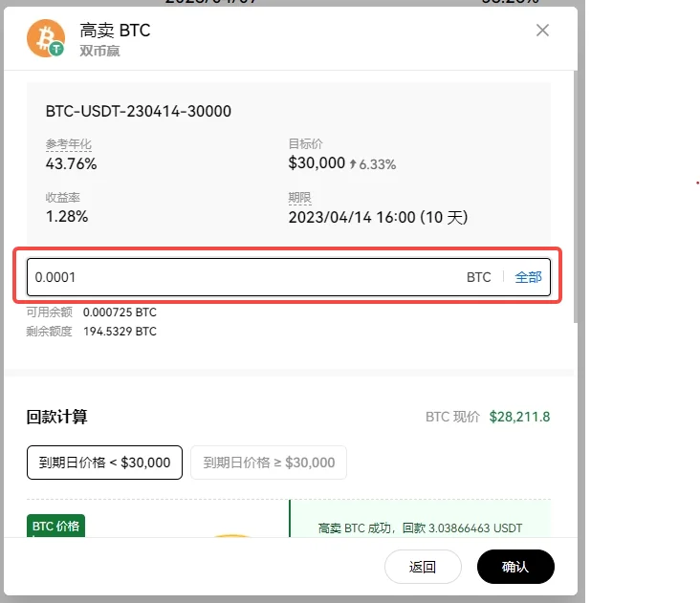Click 全部 to use the full balance
The image size is (700, 603).
click(x=528, y=277)
